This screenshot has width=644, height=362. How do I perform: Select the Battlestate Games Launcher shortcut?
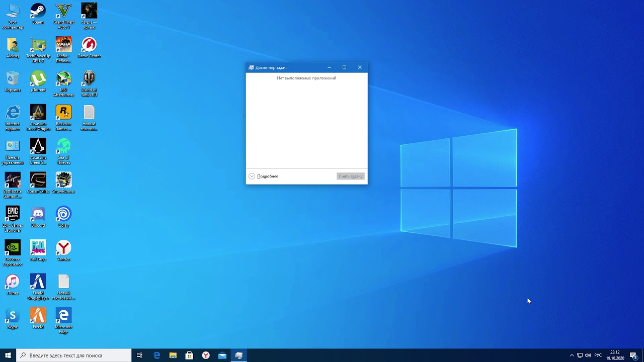(13, 185)
